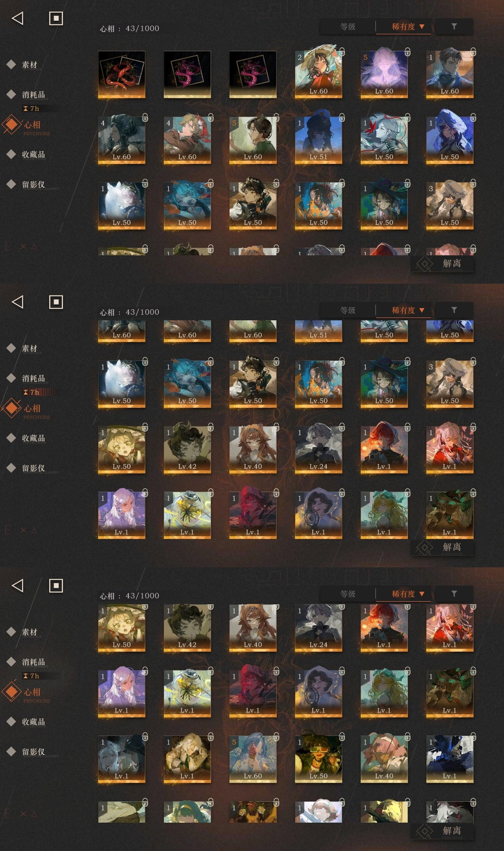Select the red snake item thumbnail
The height and width of the screenshot is (851, 504).
tap(122, 74)
